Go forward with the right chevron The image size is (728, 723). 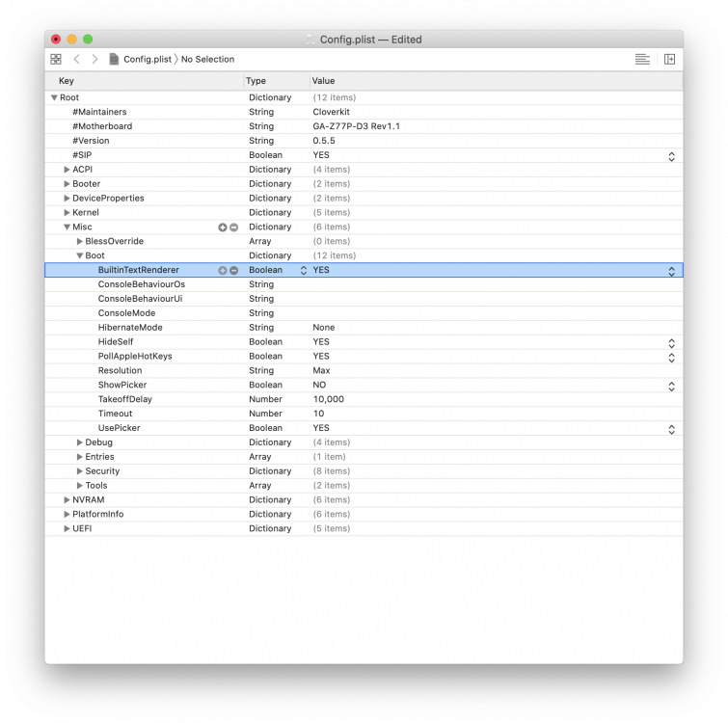[x=94, y=60]
